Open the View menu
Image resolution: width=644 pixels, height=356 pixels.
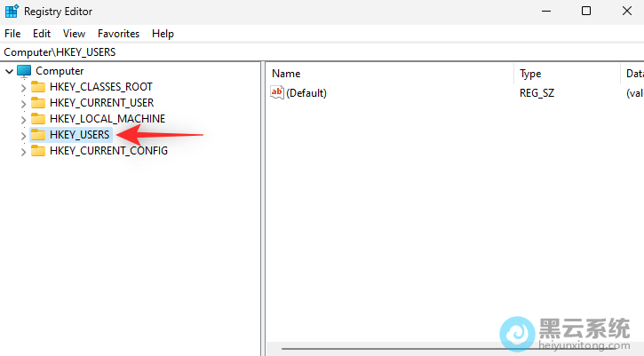pyautogui.click(x=74, y=34)
